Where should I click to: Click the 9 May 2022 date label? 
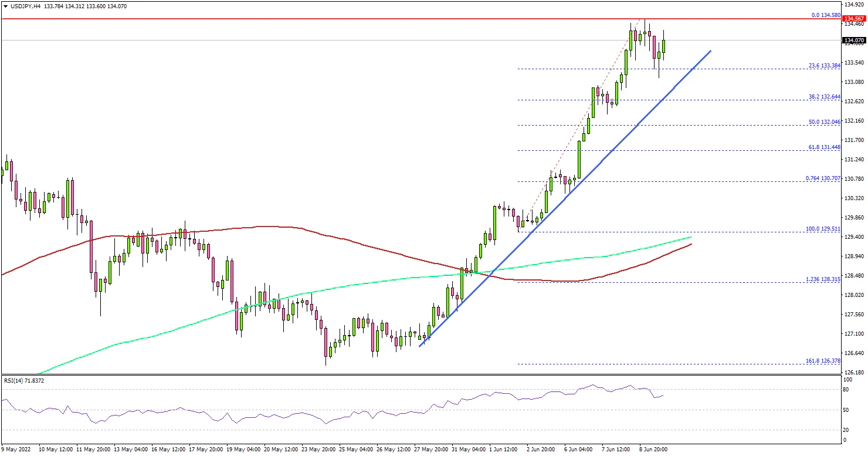pos(17,450)
